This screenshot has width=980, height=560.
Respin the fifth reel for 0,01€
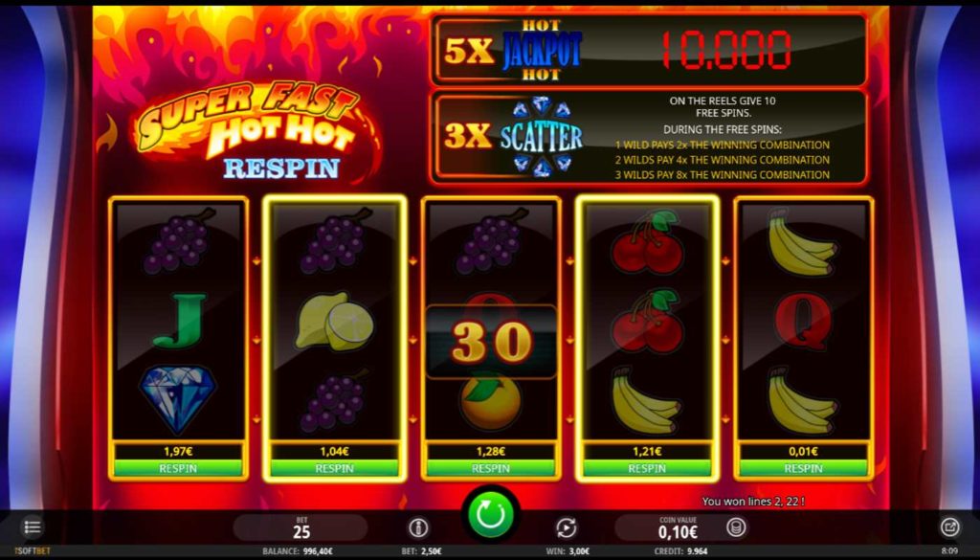[x=803, y=468]
